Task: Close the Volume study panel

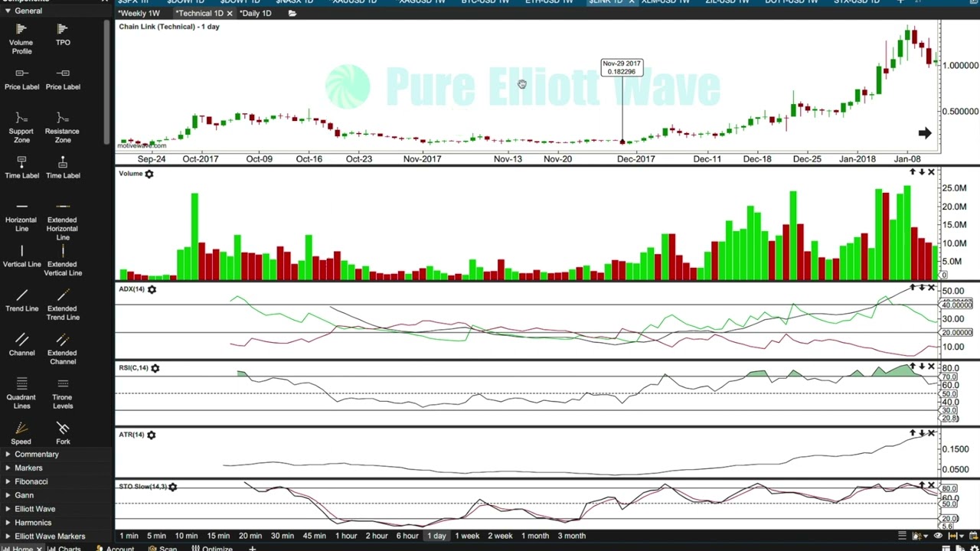Action: [x=931, y=172]
